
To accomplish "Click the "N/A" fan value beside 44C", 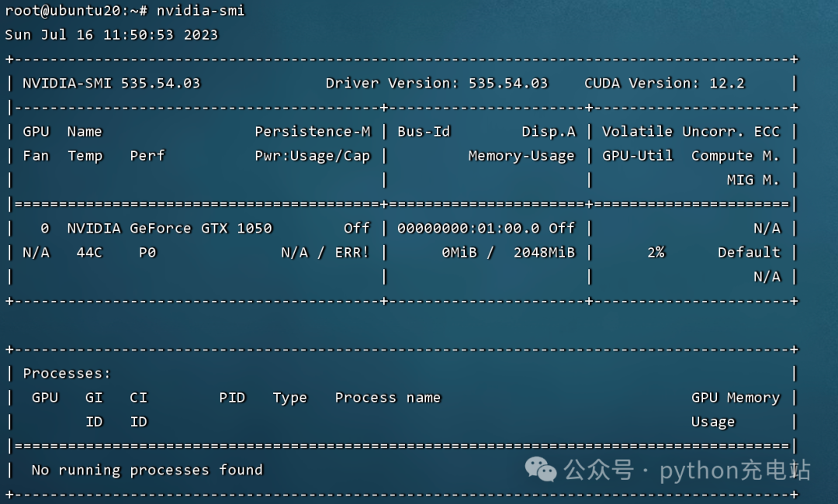I will (x=36, y=253).
